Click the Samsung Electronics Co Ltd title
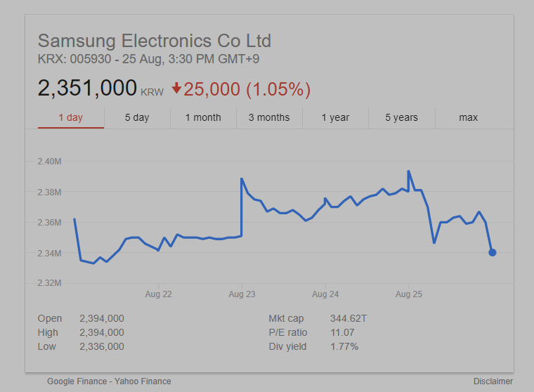Viewport: 534px width, 392px height. [154, 40]
